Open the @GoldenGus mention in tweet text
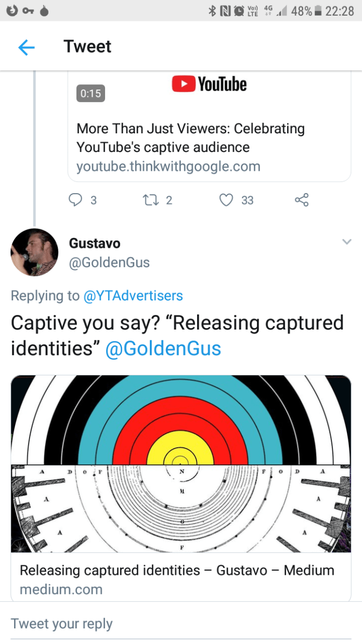 tap(163, 348)
